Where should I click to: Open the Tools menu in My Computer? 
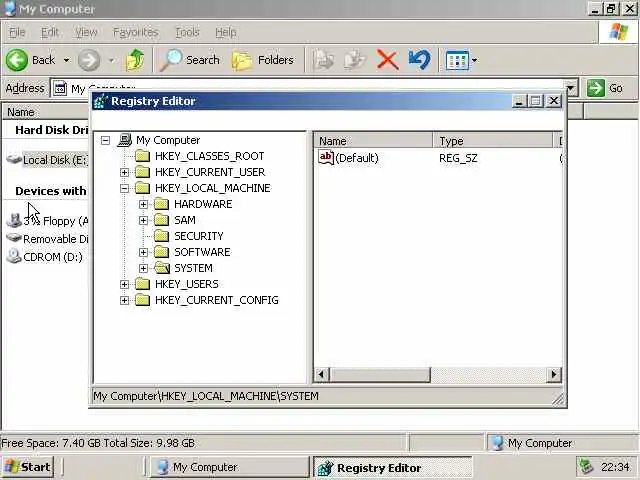click(x=187, y=32)
